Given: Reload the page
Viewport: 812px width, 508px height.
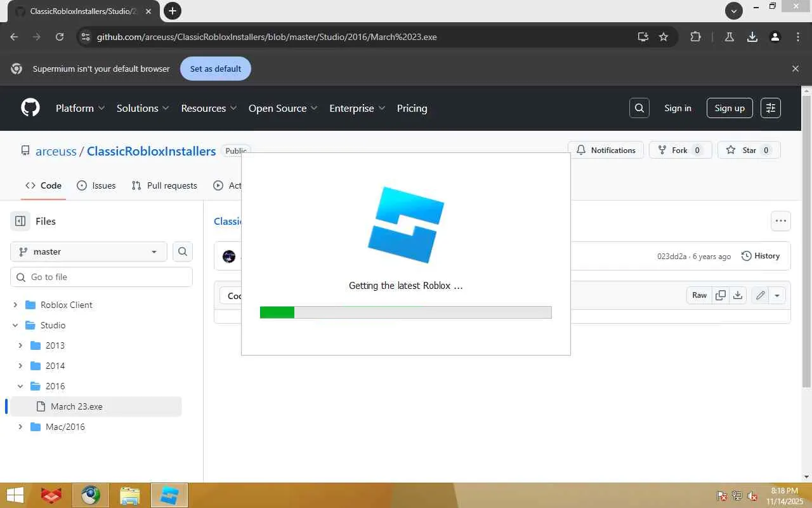Looking at the screenshot, I should coord(60,37).
